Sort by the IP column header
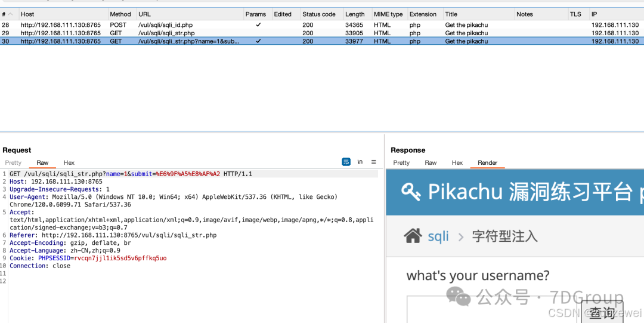Screen dimensions: 644x323 tap(617, 14)
